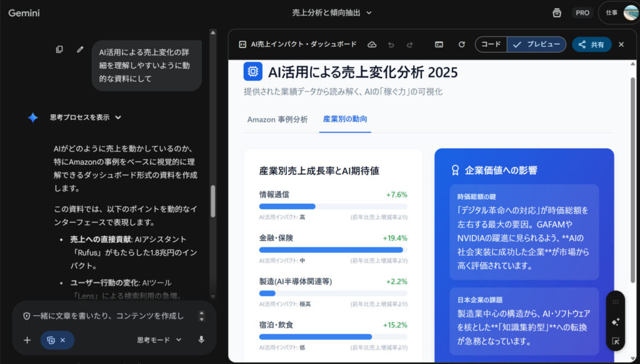Image resolution: width=640 pixels, height=364 pixels.
Task: Click the cloud save icon in canvas toolbar
Action: pyautogui.click(x=372, y=44)
